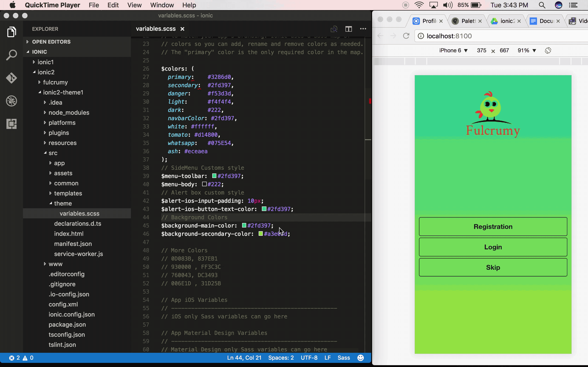
Task: Open the Explorer view in activity bar
Action: click(x=11, y=32)
